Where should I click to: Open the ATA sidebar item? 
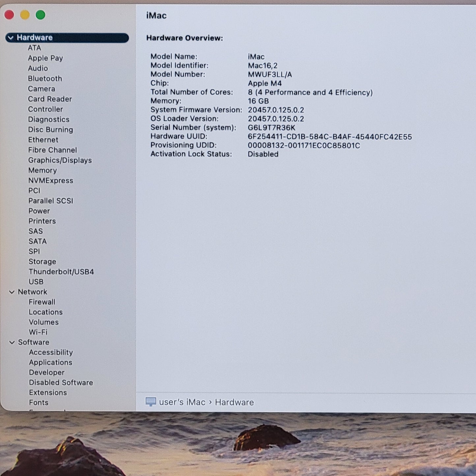pos(34,48)
